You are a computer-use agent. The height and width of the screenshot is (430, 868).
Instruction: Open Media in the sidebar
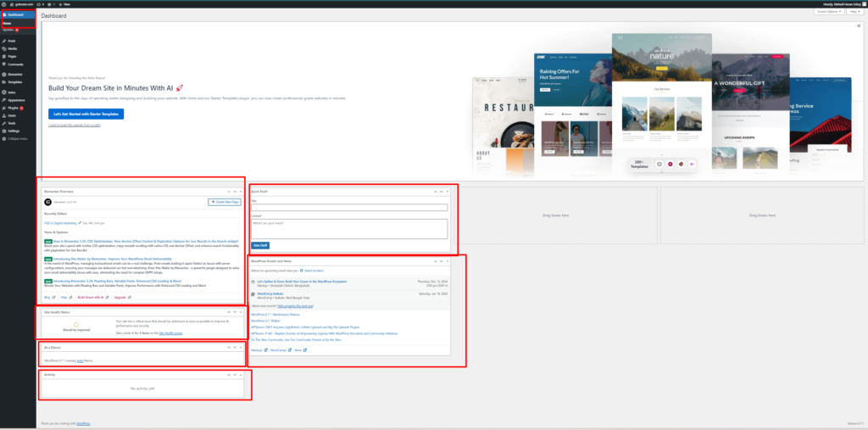tap(12, 48)
